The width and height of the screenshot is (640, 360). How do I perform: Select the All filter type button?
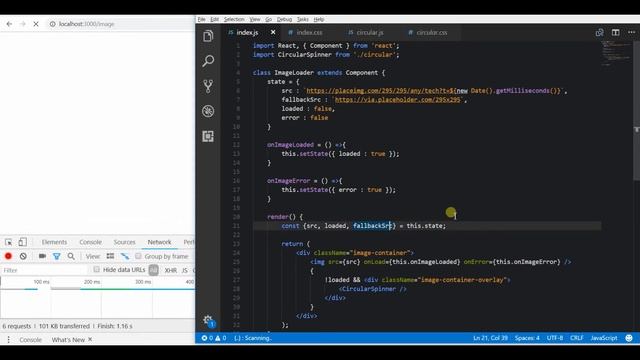coord(153,270)
